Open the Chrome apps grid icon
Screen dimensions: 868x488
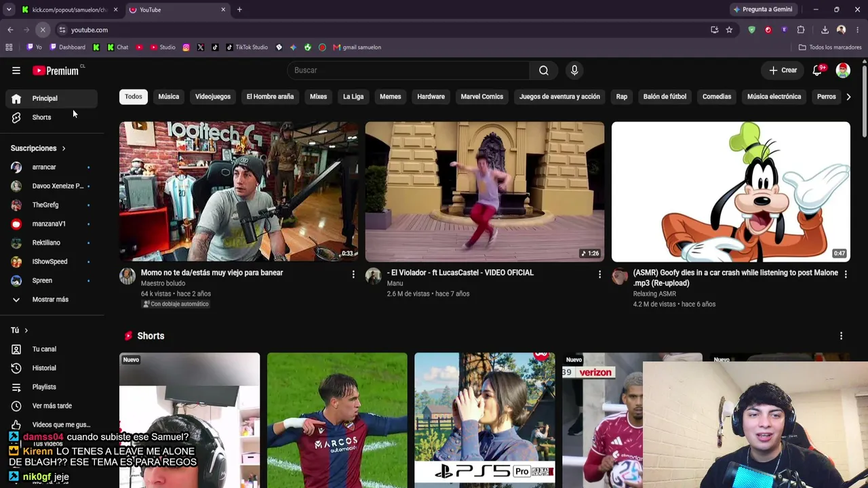click(x=9, y=47)
